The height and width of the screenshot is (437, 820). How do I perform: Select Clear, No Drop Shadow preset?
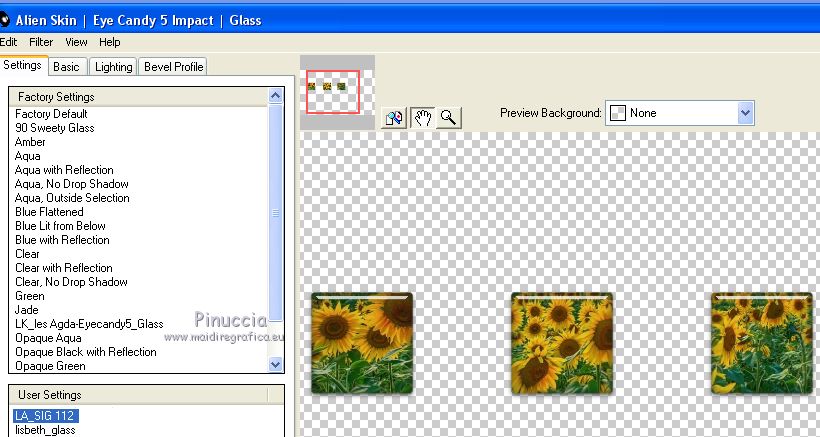72,282
